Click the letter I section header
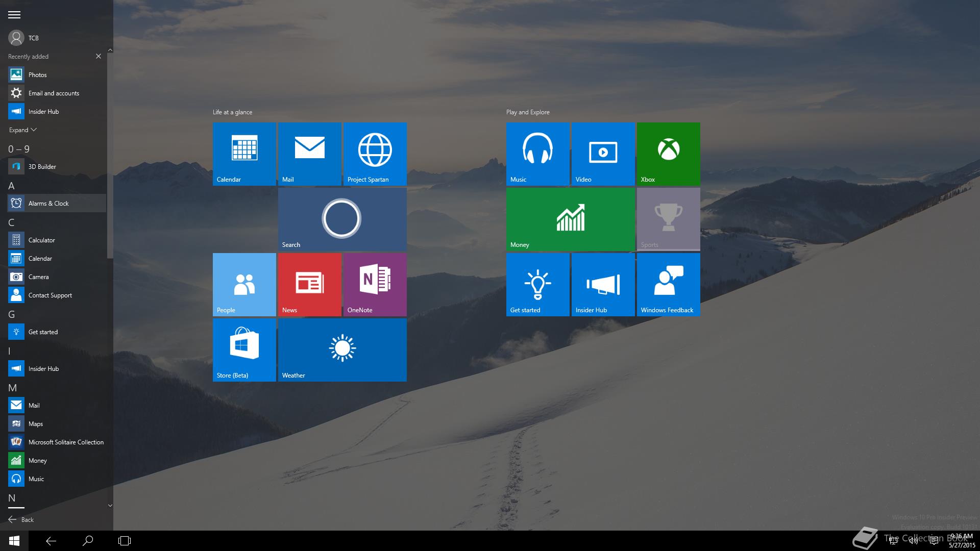This screenshot has width=980, height=551. pos(9,351)
